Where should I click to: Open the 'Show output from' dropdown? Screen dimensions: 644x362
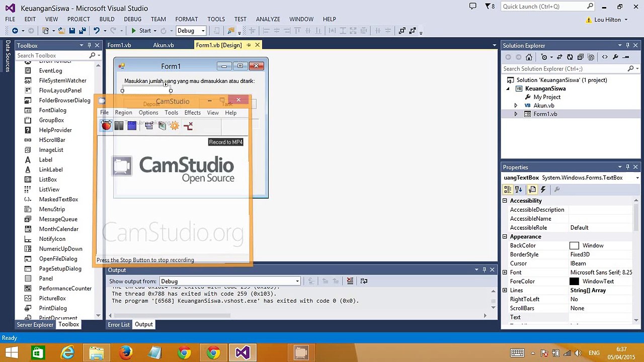(297, 281)
